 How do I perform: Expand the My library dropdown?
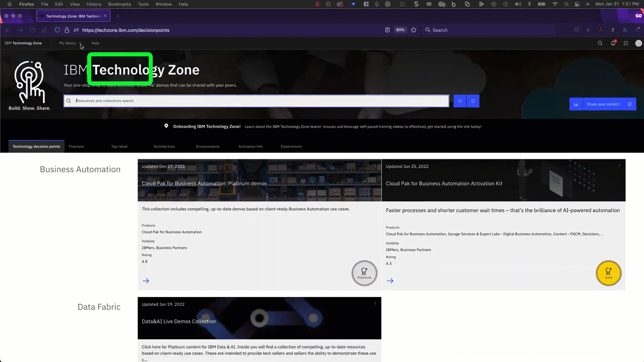(70, 43)
